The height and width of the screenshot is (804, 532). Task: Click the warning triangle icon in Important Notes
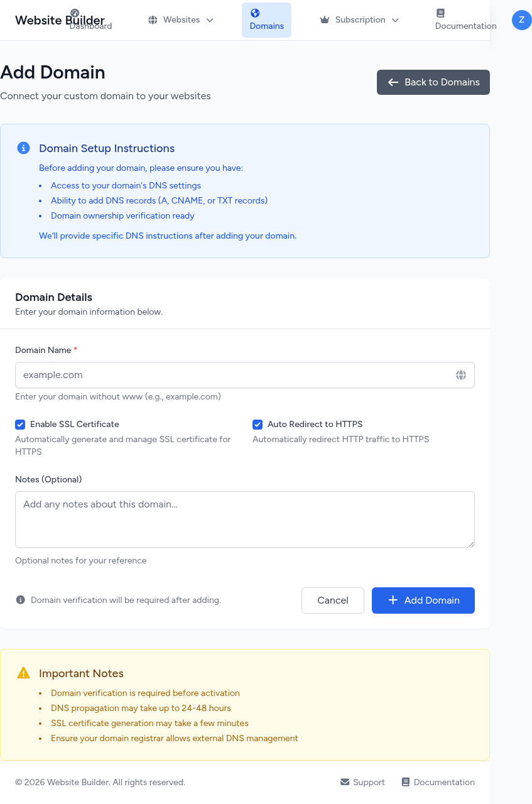click(23, 673)
